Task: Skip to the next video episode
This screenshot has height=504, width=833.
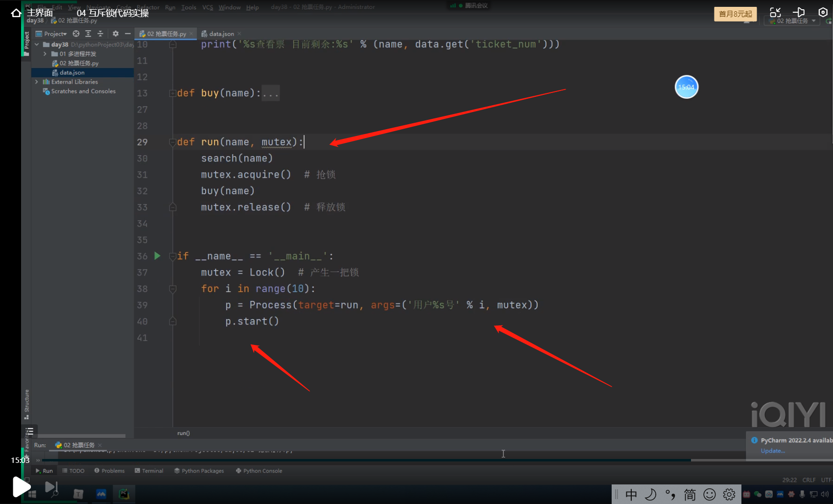Action: (x=51, y=487)
